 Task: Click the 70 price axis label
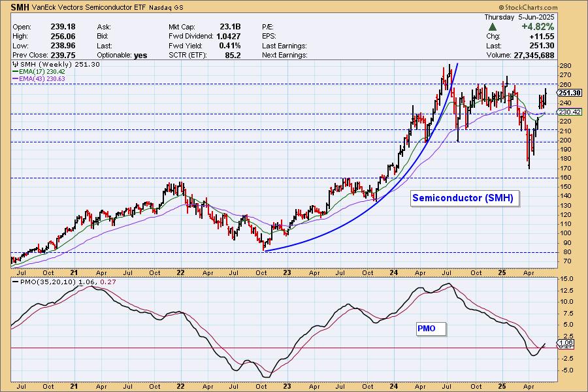[567, 261]
